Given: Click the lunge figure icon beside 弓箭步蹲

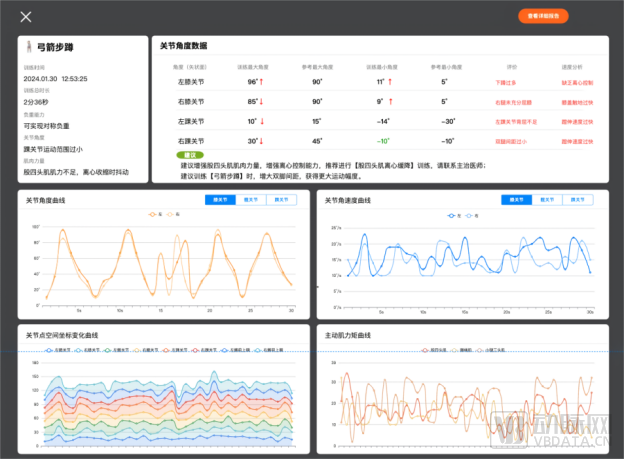Looking at the screenshot, I should (28, 47).
